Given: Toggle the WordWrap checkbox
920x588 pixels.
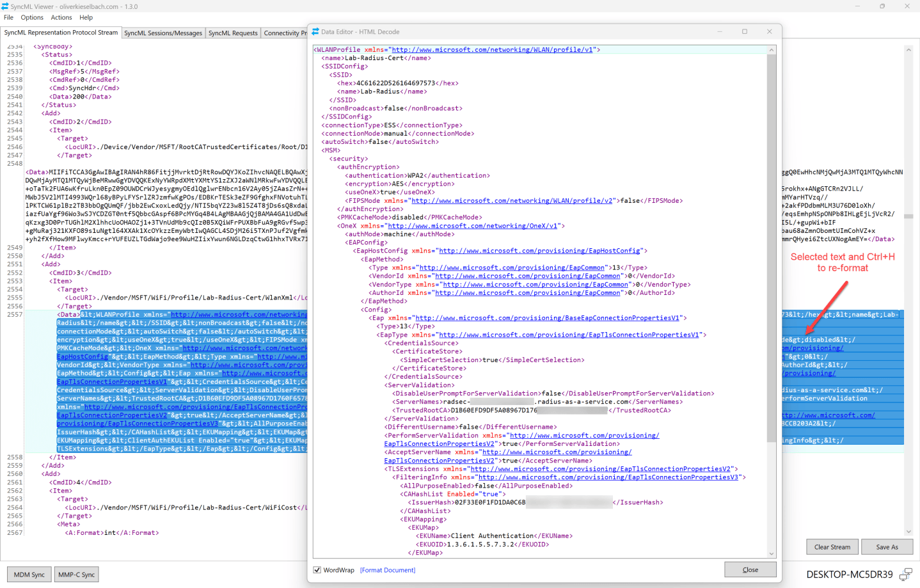Looking at the screenshot, I should [317, 570].
